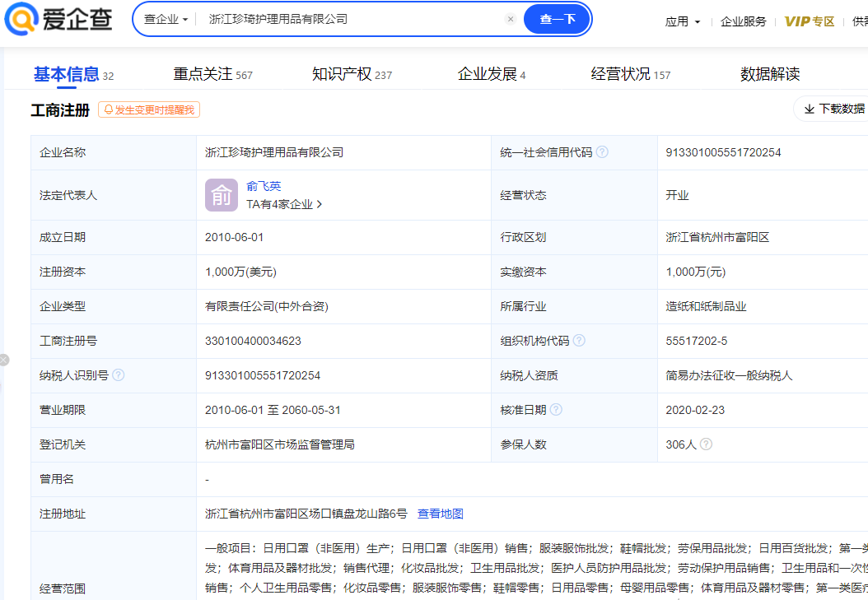This screenshot has height=600, width=868.
Task: Select the credit code 913301005551720254 value
Action: [723, 152]
